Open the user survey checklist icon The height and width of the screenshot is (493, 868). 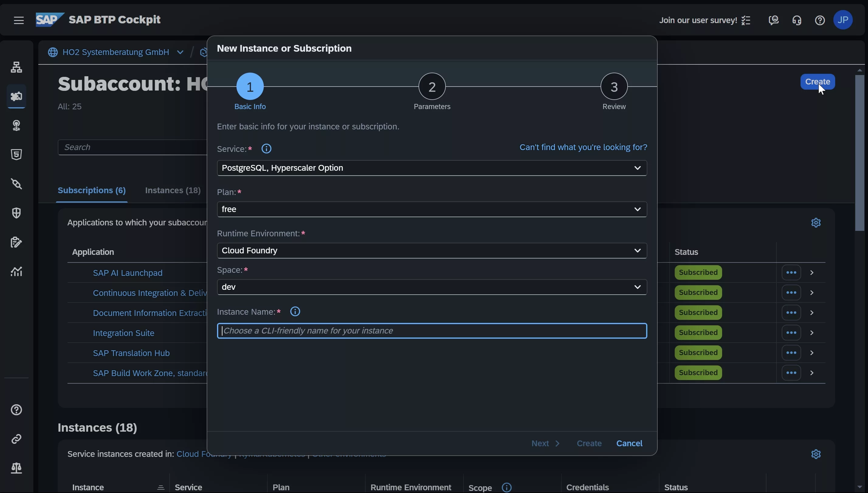click(746, 20)
